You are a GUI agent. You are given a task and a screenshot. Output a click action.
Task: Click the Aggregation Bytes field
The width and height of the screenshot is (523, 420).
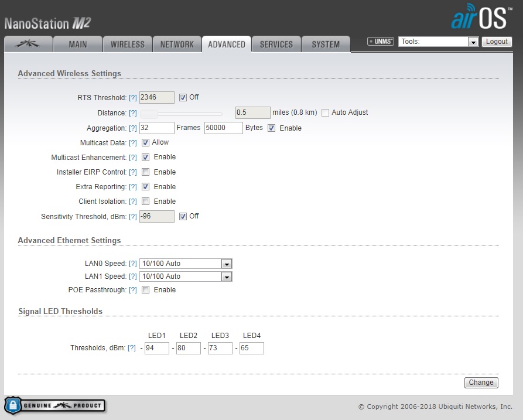point(224,128)
